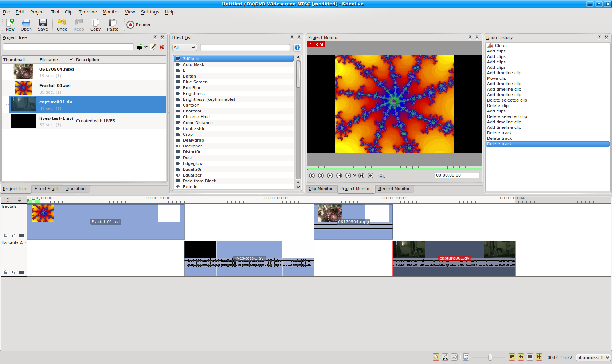Set zone start in Project Monitor
Screen dimensions: 612x364
(x=312, y=175)
